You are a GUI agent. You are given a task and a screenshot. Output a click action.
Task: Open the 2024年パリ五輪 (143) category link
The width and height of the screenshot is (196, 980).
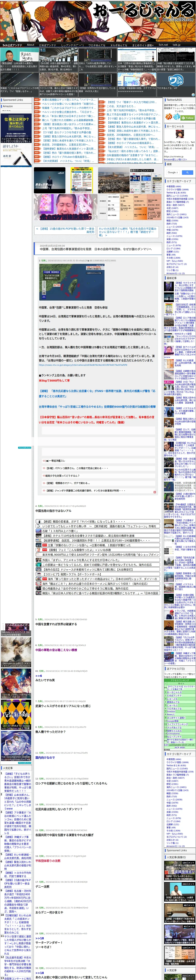177,218
